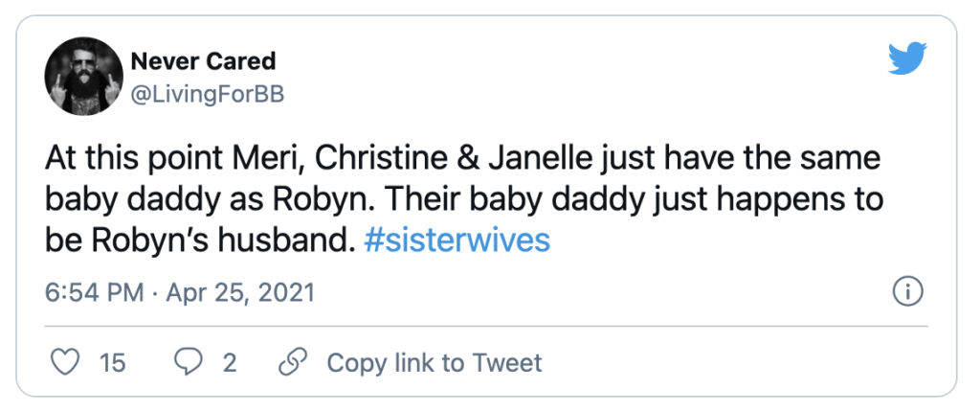Screen dimensions: 980x412
Task: Click the reply count 2
Action: (x=230, y=363)
